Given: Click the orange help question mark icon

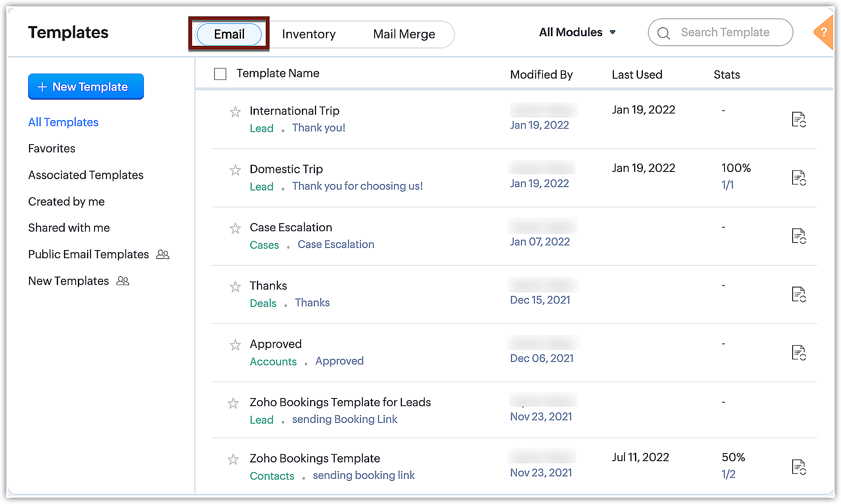Looking at the screenshot, I should coord(824,32).
